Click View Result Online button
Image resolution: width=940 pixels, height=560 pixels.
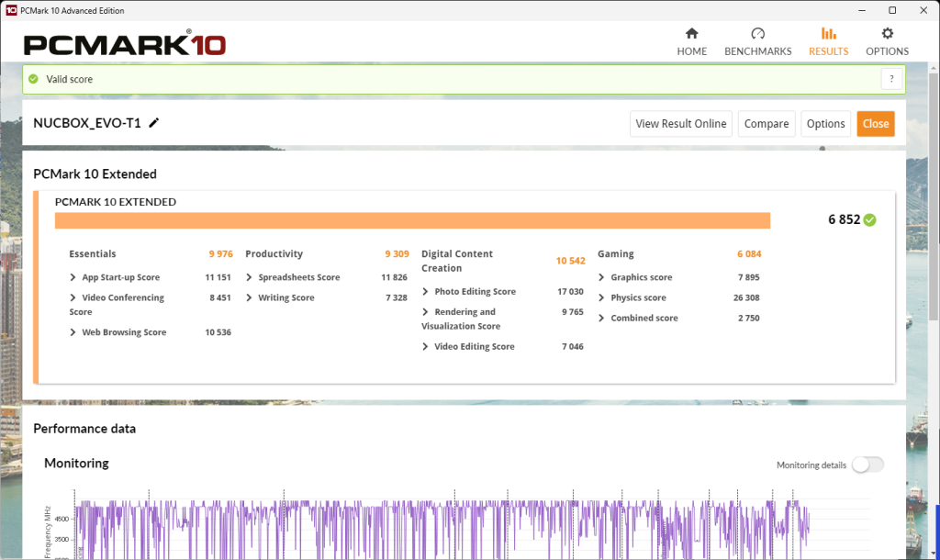coord(681,124)
